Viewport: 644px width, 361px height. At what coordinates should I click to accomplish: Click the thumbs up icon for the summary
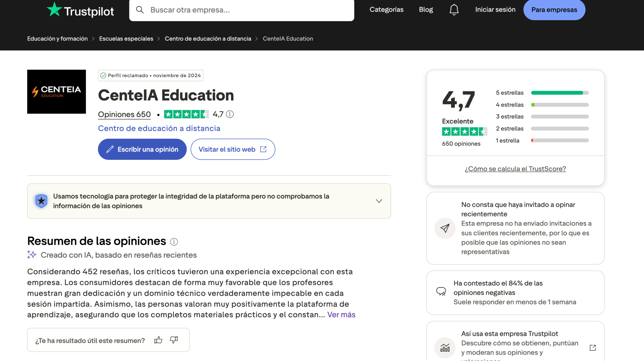(158, 340)
